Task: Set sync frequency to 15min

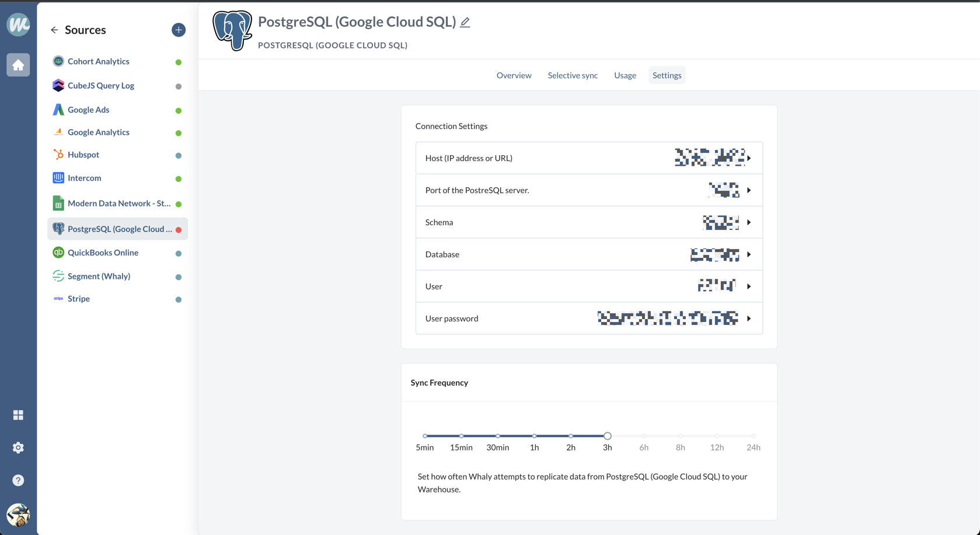Action: pos(461,436)
